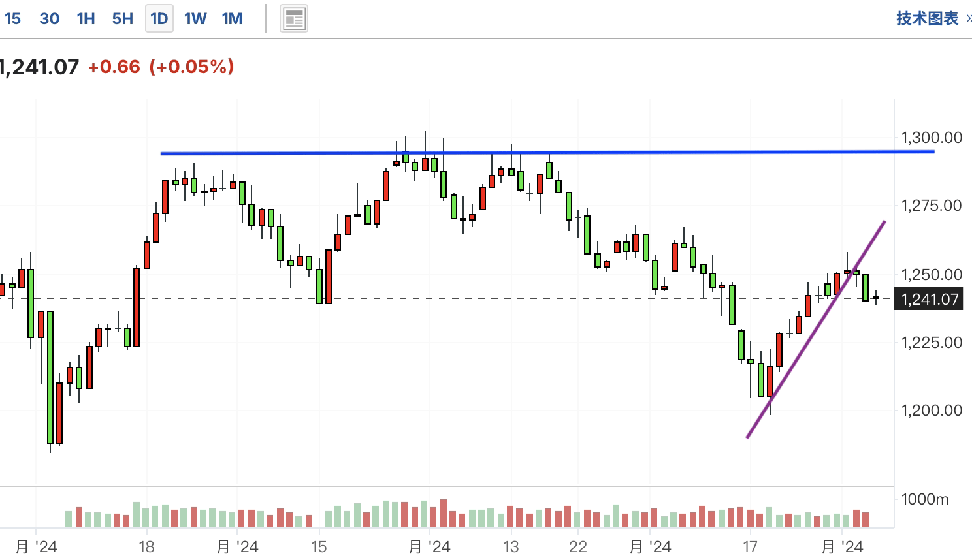Switch to the 1W weekly timeframe
The width and height of the screenshot is (972, 560).
[195, 19]
